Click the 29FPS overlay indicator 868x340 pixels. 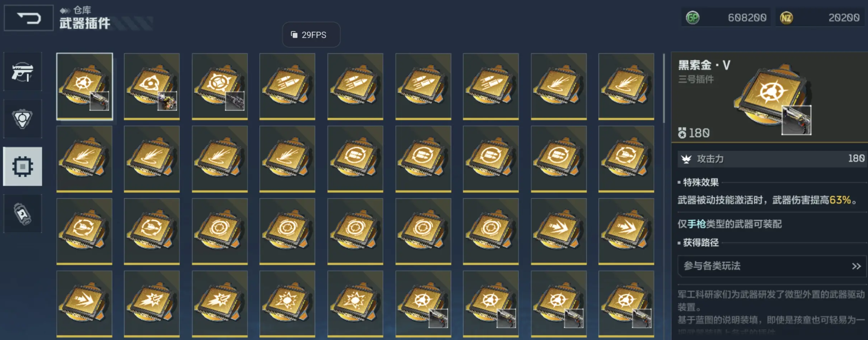(x=311, y=35)
